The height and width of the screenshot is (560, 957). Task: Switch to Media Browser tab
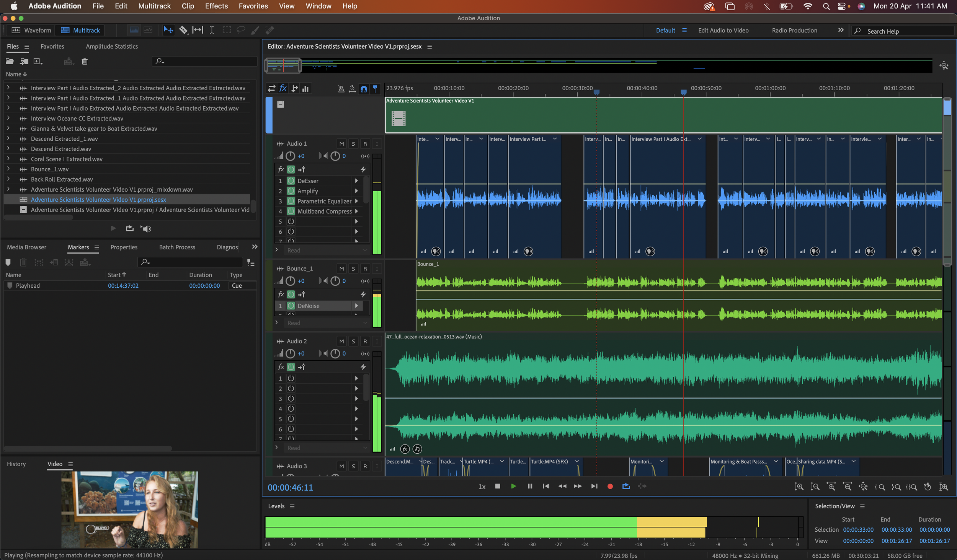point(26,247)
